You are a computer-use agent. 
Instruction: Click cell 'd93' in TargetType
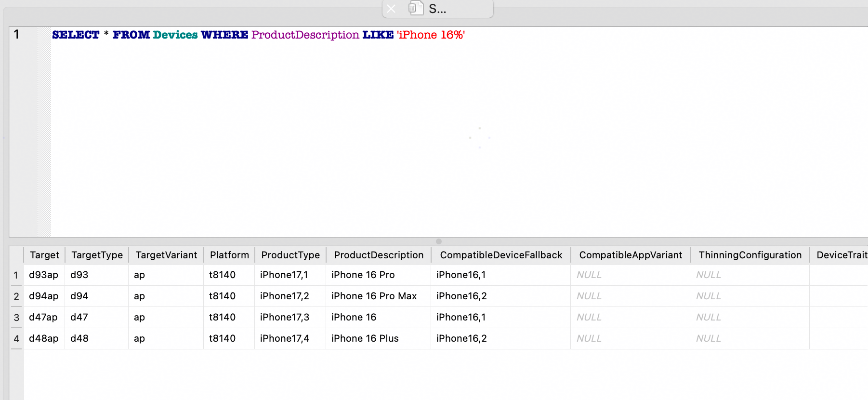point(97,275)
